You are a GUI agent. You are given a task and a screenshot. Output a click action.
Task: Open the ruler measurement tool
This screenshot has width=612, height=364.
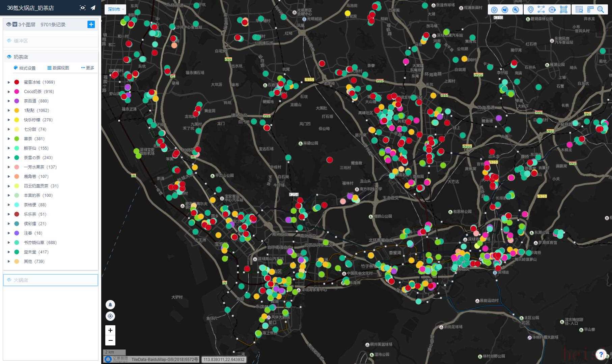(590, 10)
